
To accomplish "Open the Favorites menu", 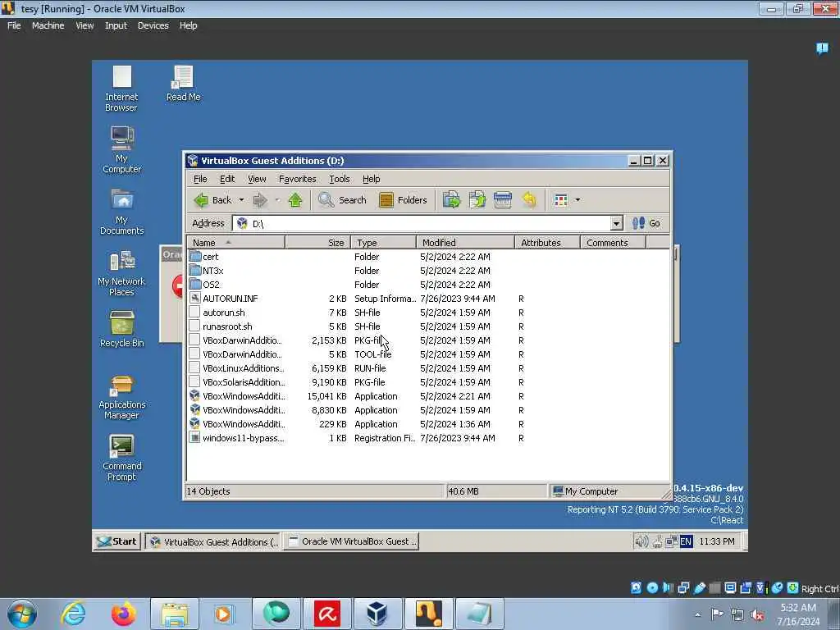I will pyautogui.click(x=297, y=179).
